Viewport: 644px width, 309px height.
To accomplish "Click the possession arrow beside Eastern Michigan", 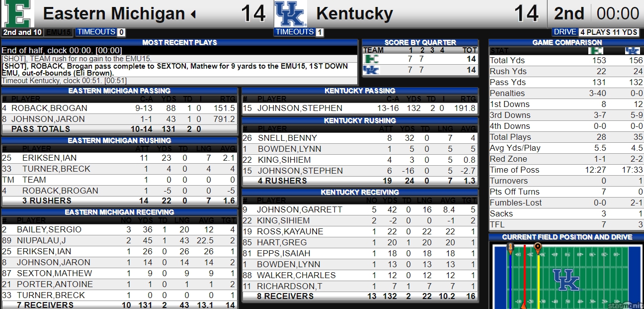I will 193,14.
